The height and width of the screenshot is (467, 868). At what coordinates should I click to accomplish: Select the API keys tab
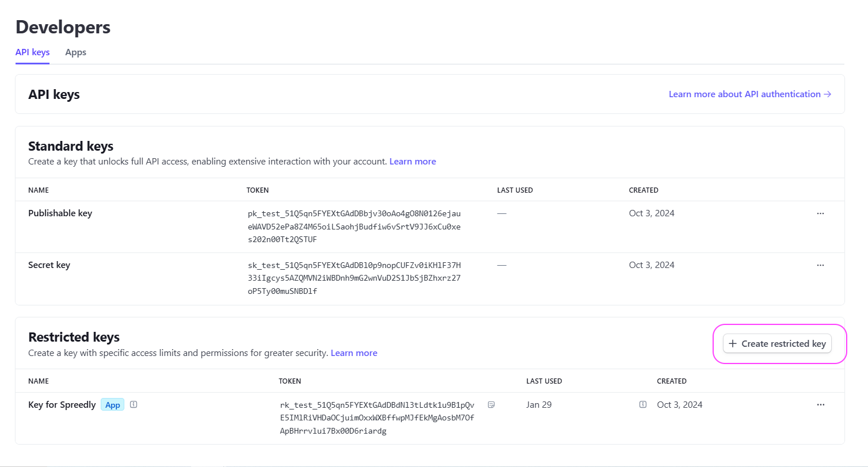pyautogui.click(x=32, y=52)
